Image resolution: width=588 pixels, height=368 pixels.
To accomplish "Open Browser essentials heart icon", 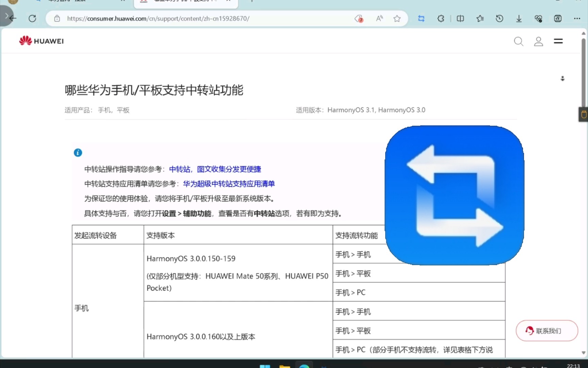I will tap(538, 18).
